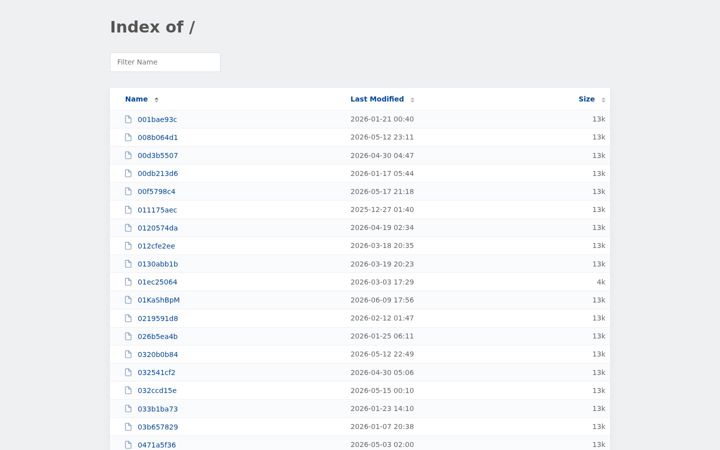Open the file 01KaShBpM
Image resolution: width=720 pixels, height=450 pixels.
coord(158,300)
